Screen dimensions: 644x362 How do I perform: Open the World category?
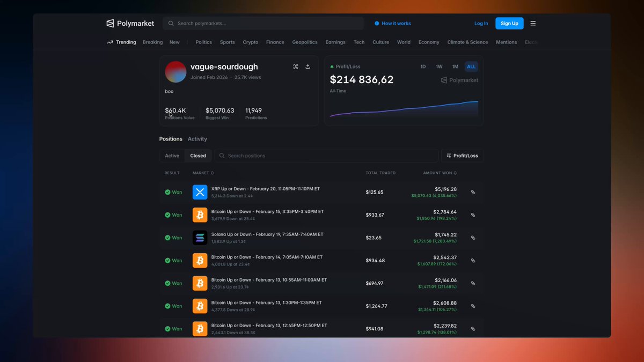click(x=404, y=42)
